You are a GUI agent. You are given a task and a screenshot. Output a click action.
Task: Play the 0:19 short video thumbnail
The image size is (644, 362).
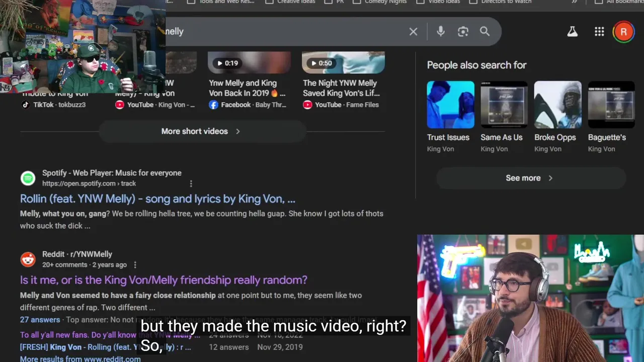point(250,62)
